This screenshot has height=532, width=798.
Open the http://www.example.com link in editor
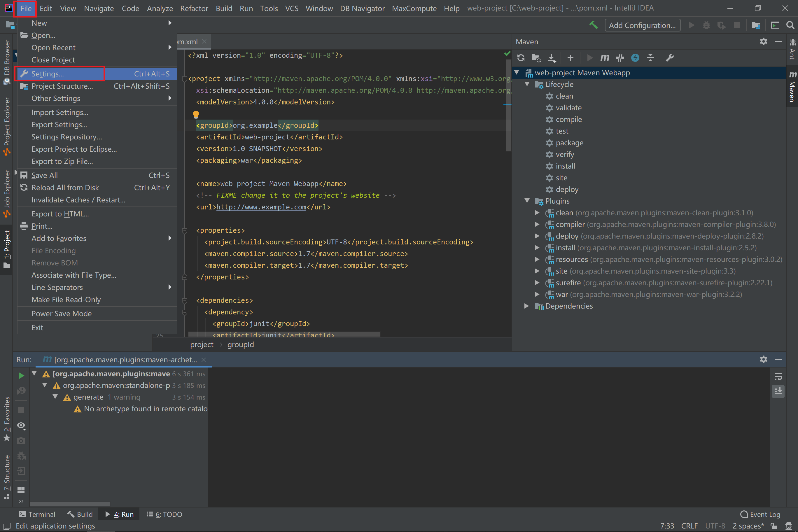coord(261,207)
